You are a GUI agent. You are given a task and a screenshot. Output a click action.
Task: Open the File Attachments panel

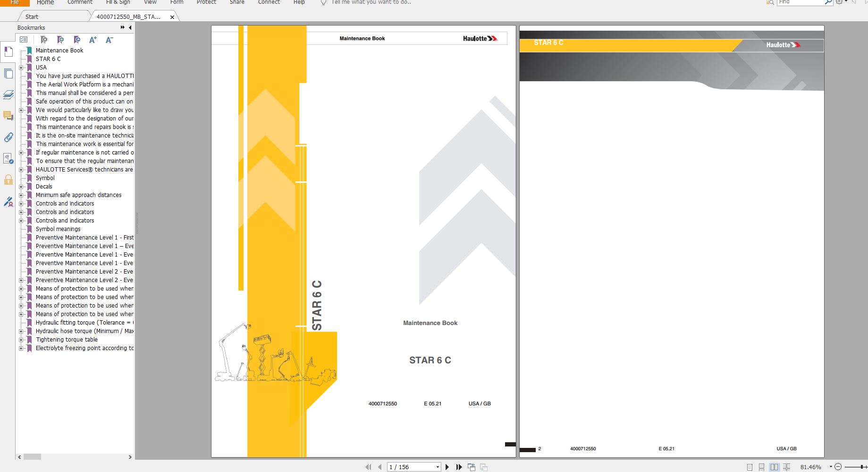coord(8,137)
